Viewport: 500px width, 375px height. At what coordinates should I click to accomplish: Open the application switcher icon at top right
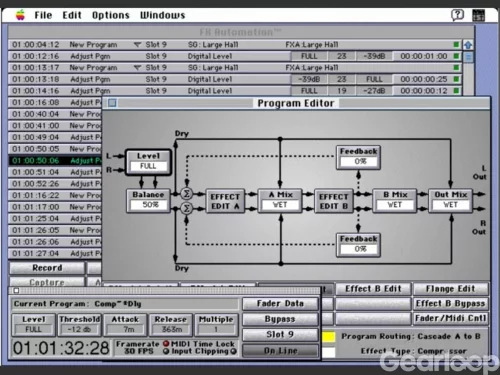click(x=478, y=15)
